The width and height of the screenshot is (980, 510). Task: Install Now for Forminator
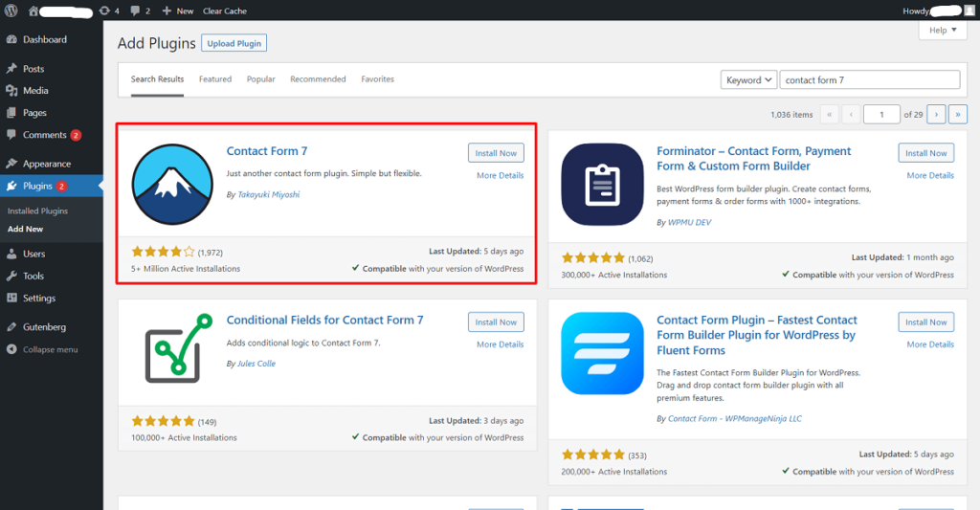pyautogui.click(x=925, y=153)
